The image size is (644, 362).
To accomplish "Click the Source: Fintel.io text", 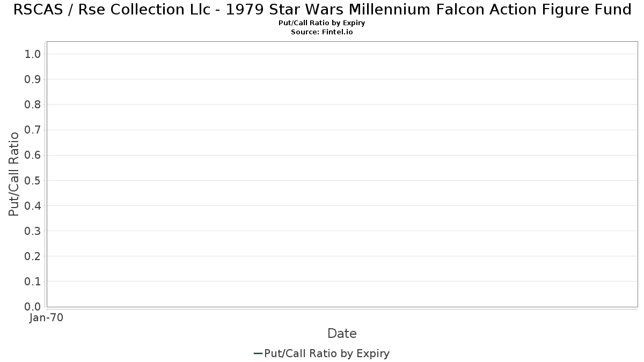I will (322, 32).
